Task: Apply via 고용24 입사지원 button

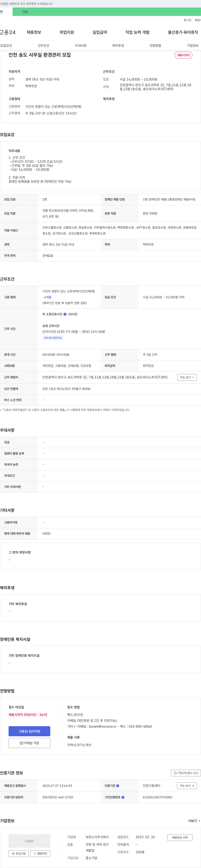Action: 29,731
